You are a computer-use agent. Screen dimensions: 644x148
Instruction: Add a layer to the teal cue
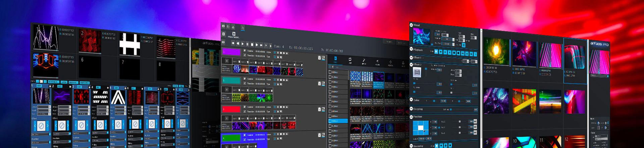tap(227, 89)
